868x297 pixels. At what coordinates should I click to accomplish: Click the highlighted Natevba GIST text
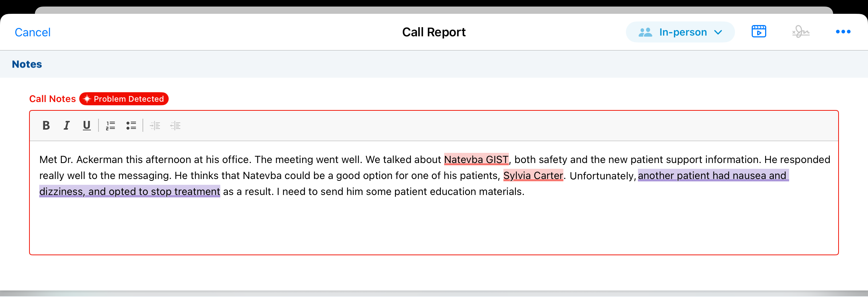pos(476,160)
